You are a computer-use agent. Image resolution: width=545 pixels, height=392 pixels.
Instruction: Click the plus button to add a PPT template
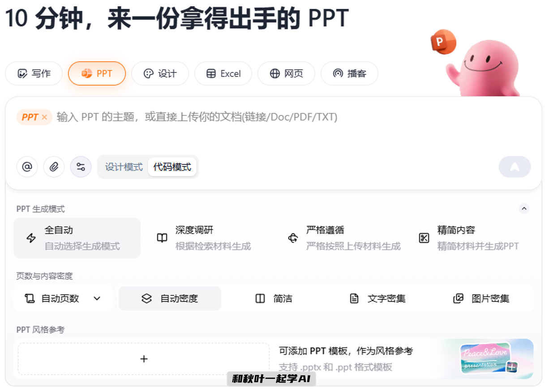[x=144, y=359]
